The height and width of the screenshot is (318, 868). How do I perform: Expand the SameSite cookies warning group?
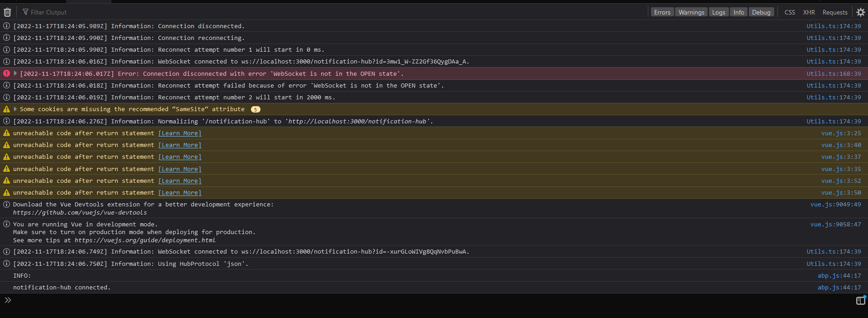coord(15,109)
